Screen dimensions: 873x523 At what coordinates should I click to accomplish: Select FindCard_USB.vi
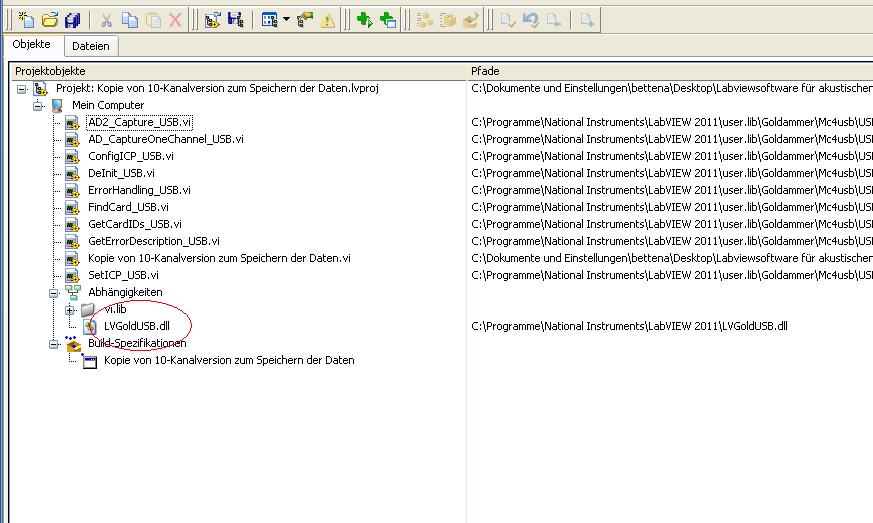129,207
